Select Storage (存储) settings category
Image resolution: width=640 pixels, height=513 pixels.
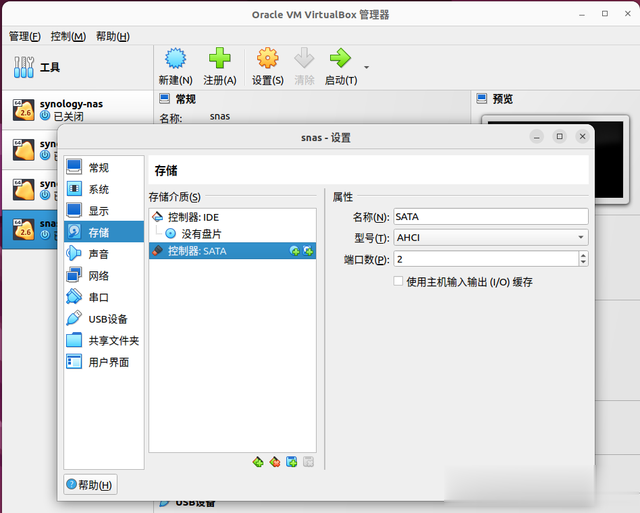pos(104,232)
